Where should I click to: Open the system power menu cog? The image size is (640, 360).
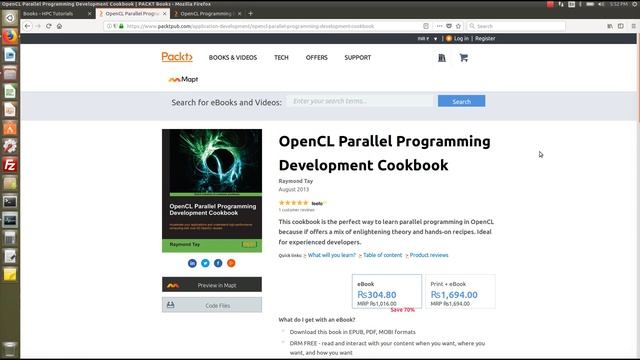[x=634, y=4]
